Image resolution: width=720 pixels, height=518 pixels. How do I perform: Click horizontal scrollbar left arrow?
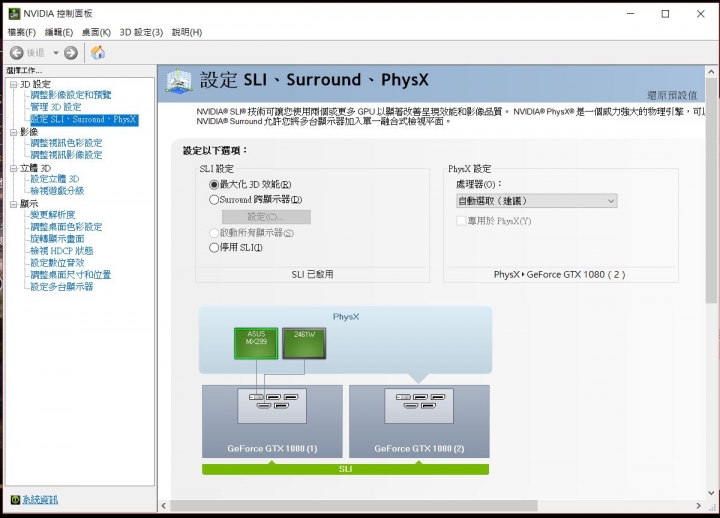(x=164, y=506)
